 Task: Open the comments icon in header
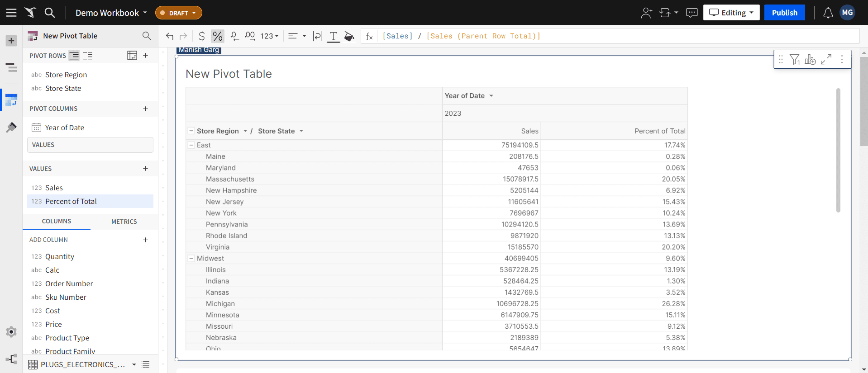tap(692, 13)
